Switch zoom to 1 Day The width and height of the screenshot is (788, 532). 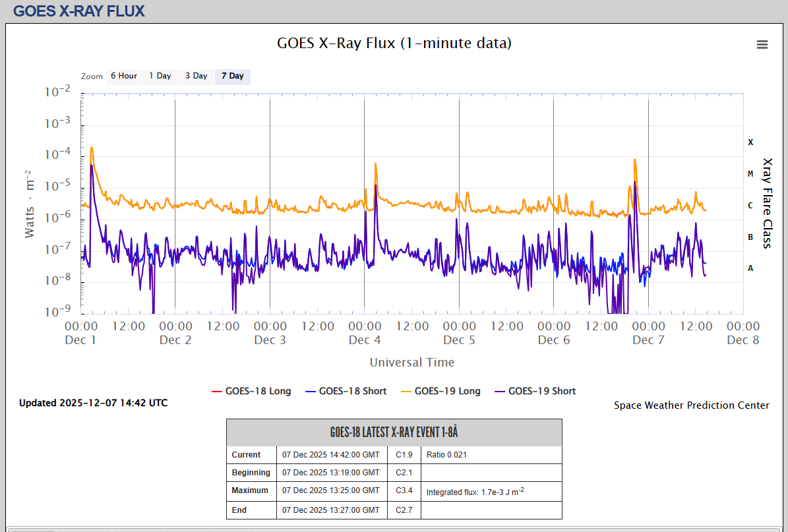[x=160, y=76]
